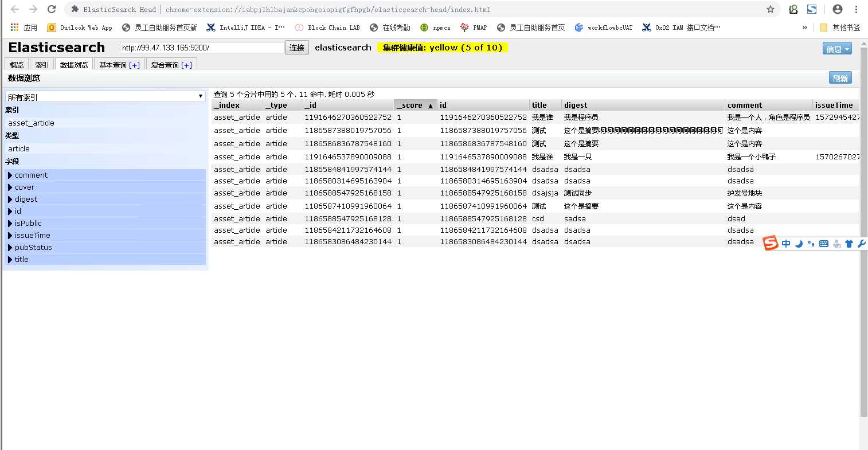Open npmcs bookmark
Viewport: 868px width, 450px height.
(x=435, y=27)
